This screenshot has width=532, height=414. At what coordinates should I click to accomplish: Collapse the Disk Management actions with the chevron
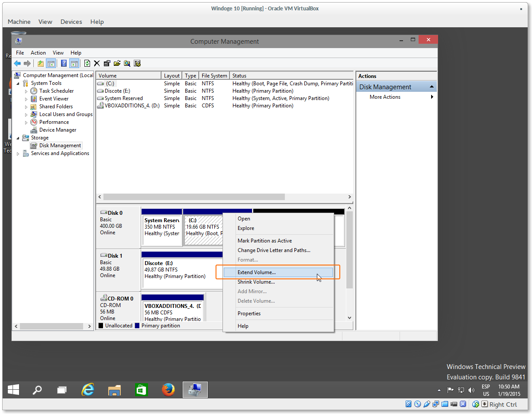[432, 86]
